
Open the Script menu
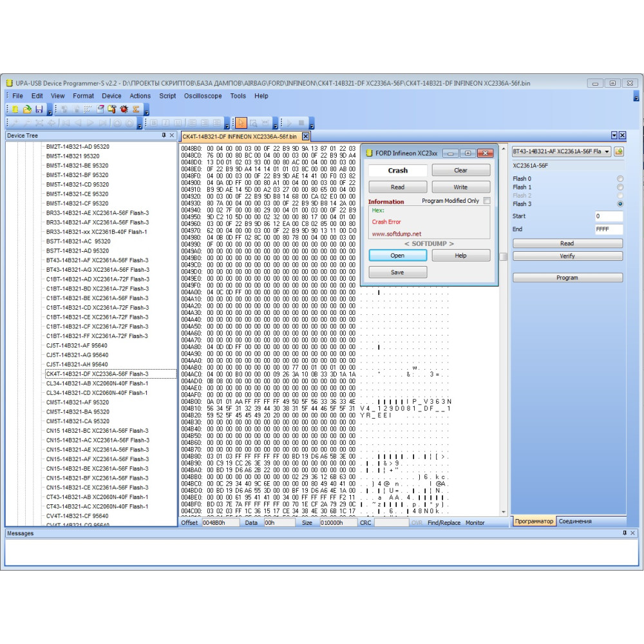[167, 96]
